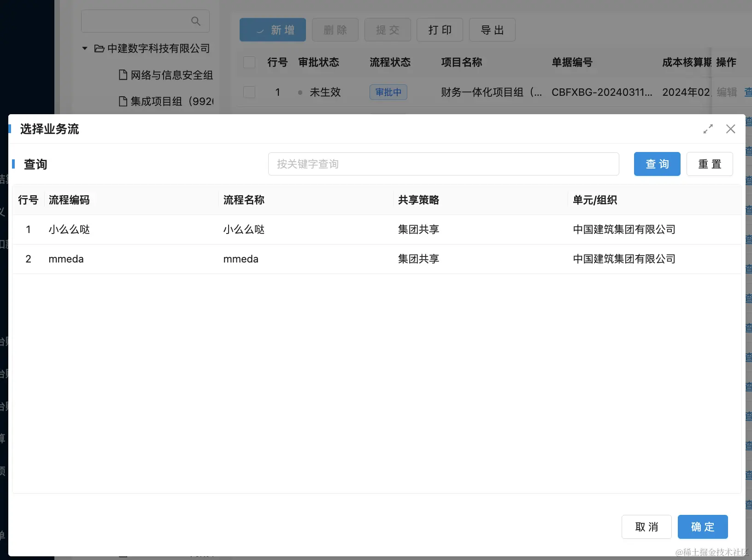Screen dimensions: 752x560
Task: Check the checkbox for row 1 in the document list
Action: (x=249, y=92)
